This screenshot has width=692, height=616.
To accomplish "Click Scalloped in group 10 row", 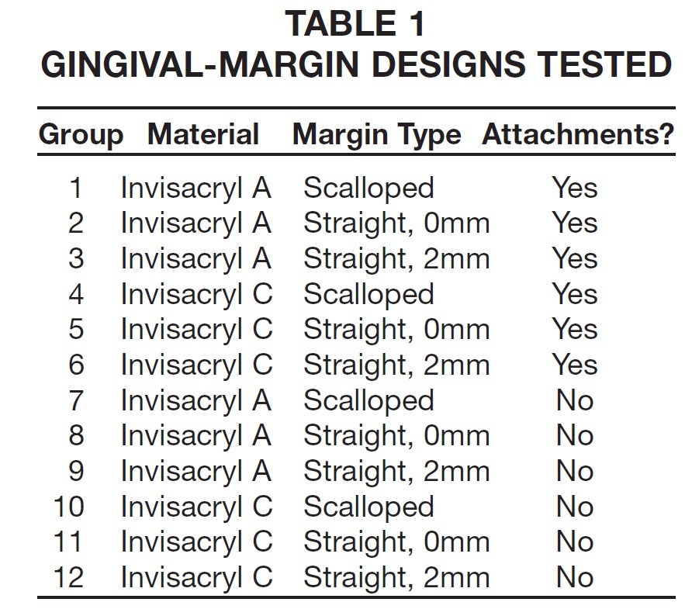I will click(368, 507).
